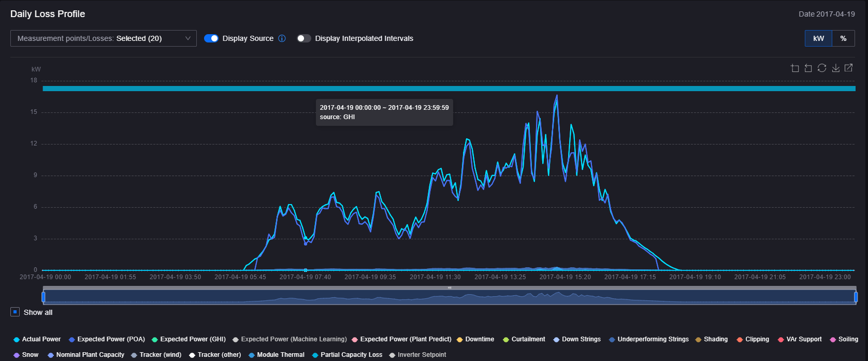The width and height of the screenshot is (868, 361).
Task: Toggle Expected Power (Plant Predict) legend
Action: tap(401, 339)
